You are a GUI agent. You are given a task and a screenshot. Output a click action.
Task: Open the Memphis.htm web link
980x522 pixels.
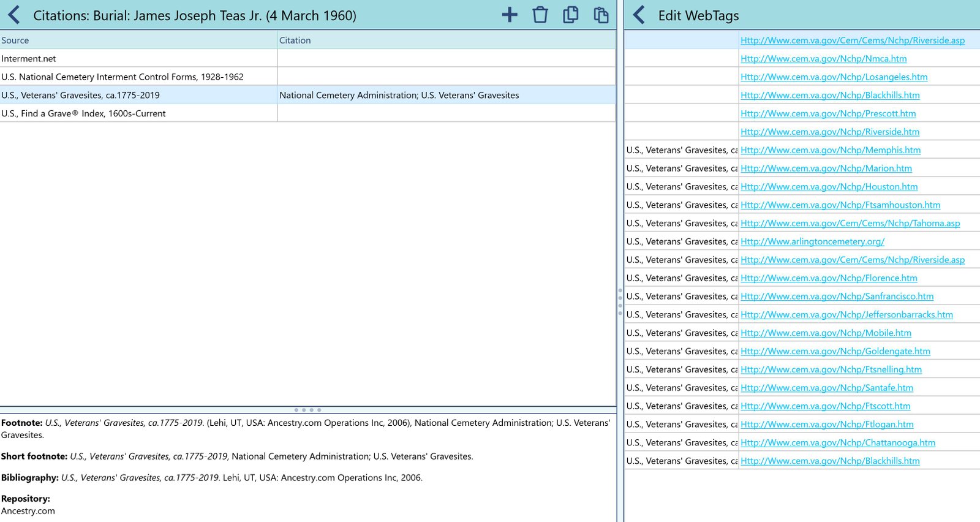coord(831,150)
